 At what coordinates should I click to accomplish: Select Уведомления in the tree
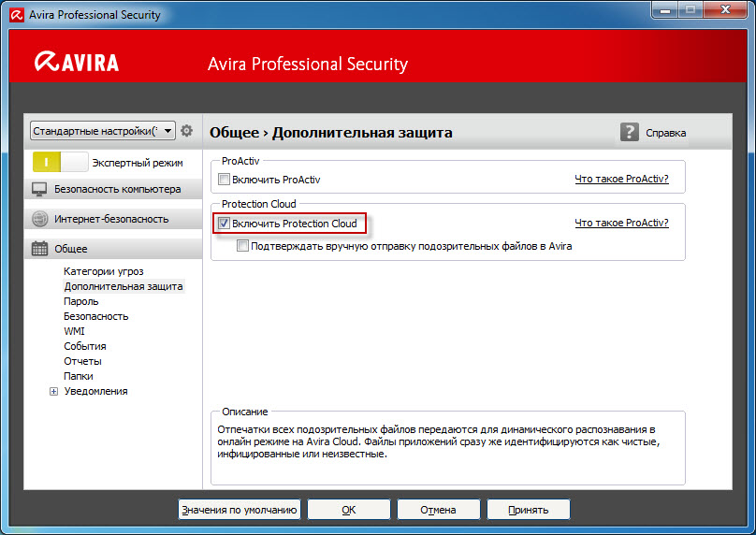point(96,391)
